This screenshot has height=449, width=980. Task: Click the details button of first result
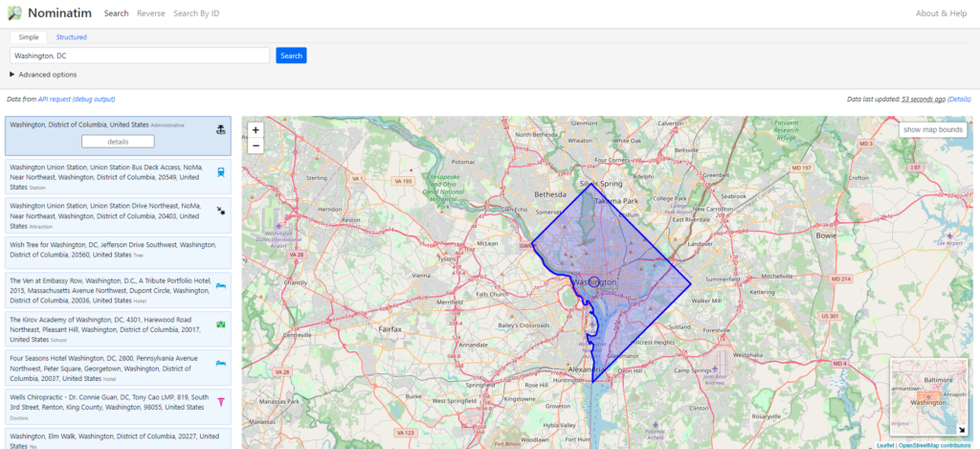(x=118, y=142)
